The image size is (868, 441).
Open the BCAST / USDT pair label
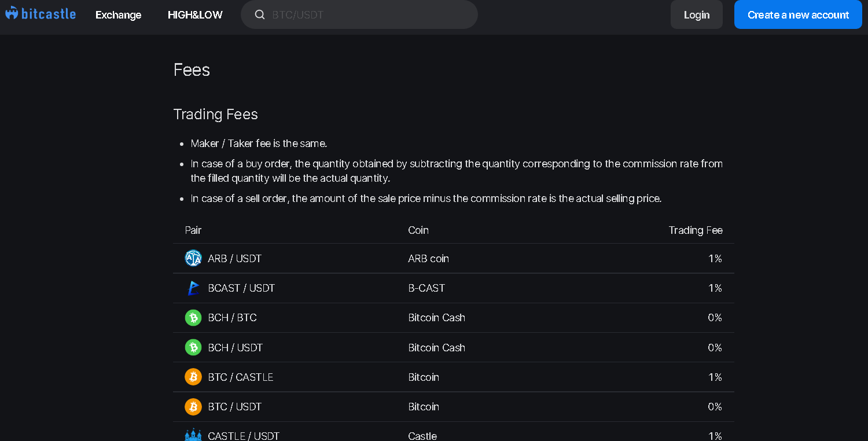[x=241, y=288]
